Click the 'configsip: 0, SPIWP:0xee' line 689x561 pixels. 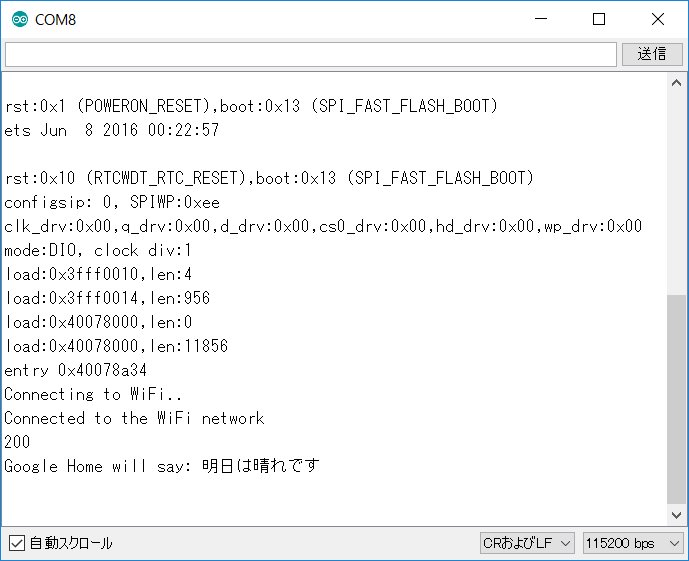pyautogui.click(x=112, y=203)
